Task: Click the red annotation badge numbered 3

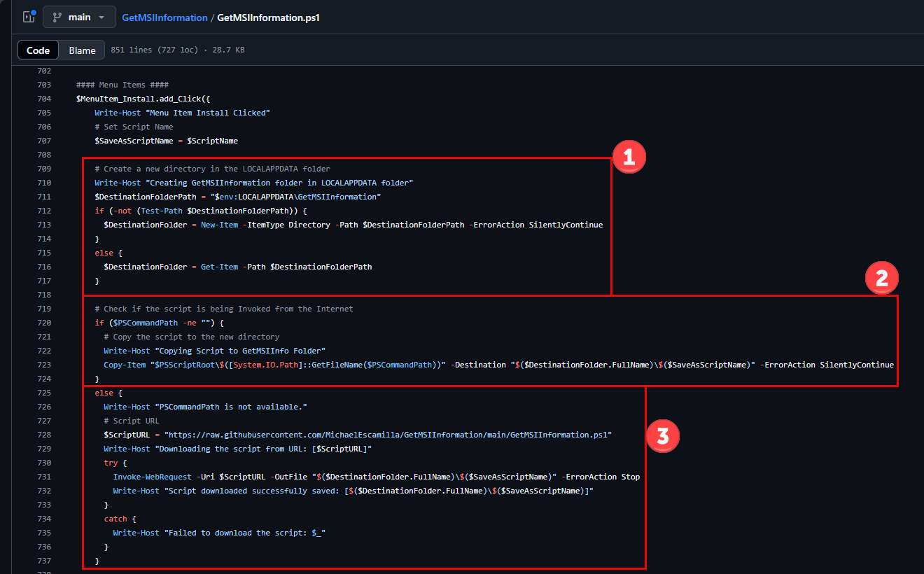Action: point(662,436)
